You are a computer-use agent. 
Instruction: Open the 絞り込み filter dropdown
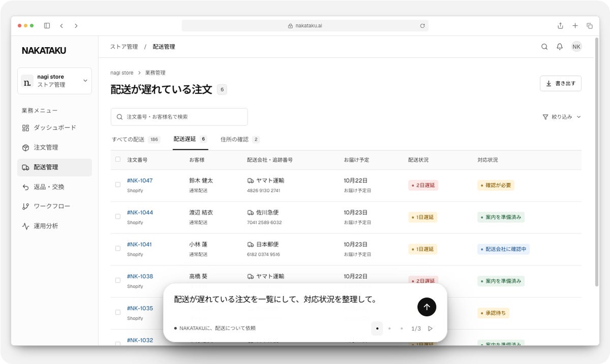[562, 117]
